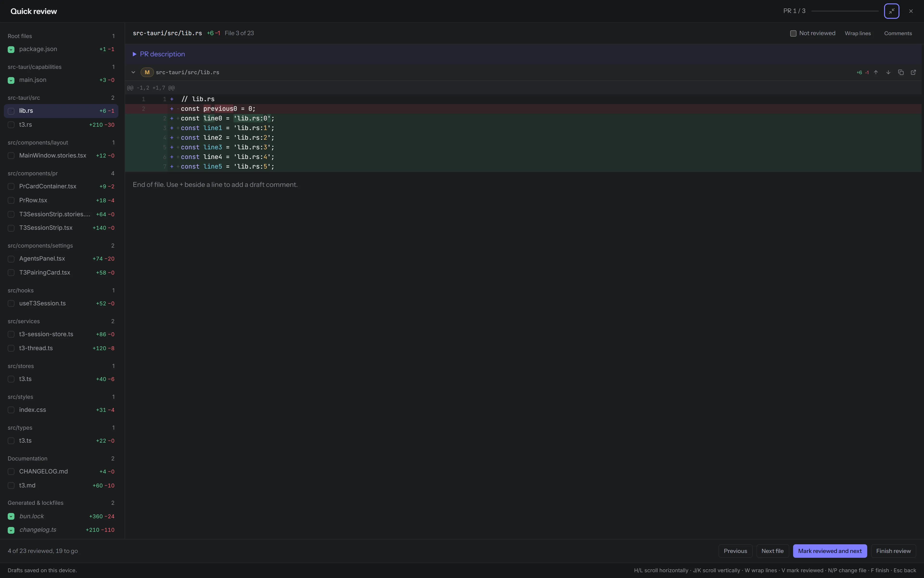The height and width of the screenshot is (578, 924).
Task: Open the Comments view
Action: (898, 33)
